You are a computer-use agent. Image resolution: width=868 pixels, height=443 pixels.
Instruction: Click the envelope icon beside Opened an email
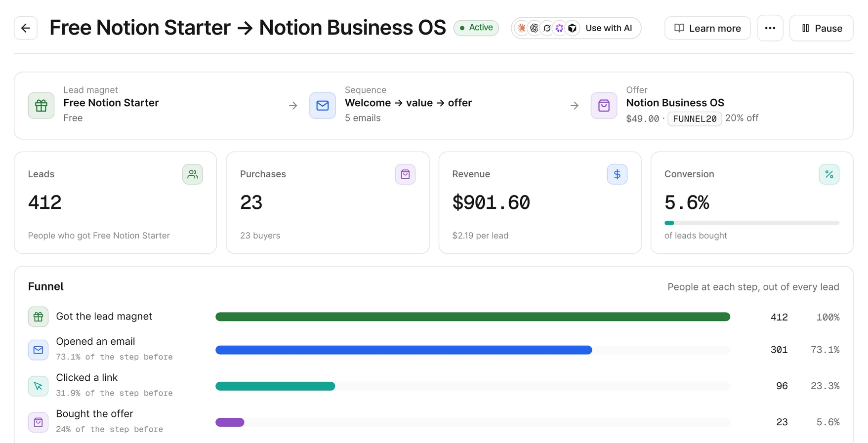pyautogui.click(x=38, y=350)
